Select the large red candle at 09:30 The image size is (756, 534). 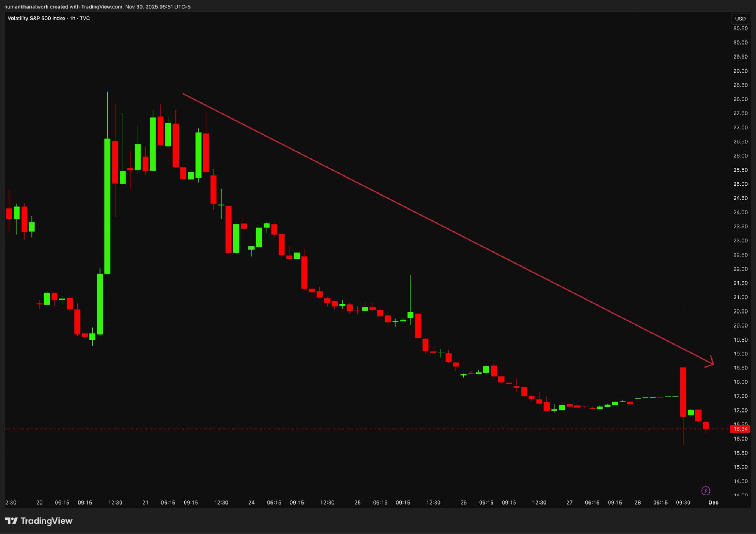pyautogui.click(x=683, y=392)
